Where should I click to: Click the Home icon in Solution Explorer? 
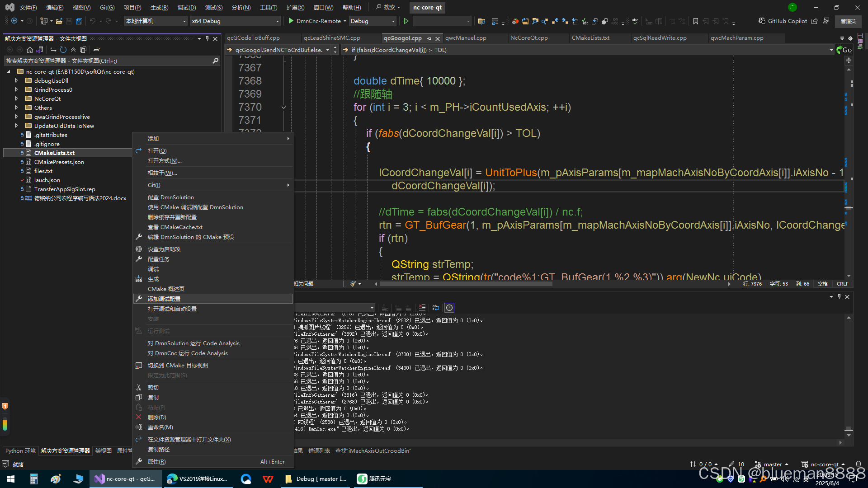30,50
